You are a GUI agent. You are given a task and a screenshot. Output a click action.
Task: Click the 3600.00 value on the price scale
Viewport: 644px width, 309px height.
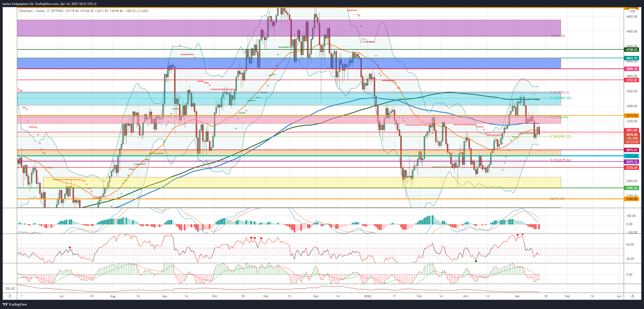coord(632,91)
